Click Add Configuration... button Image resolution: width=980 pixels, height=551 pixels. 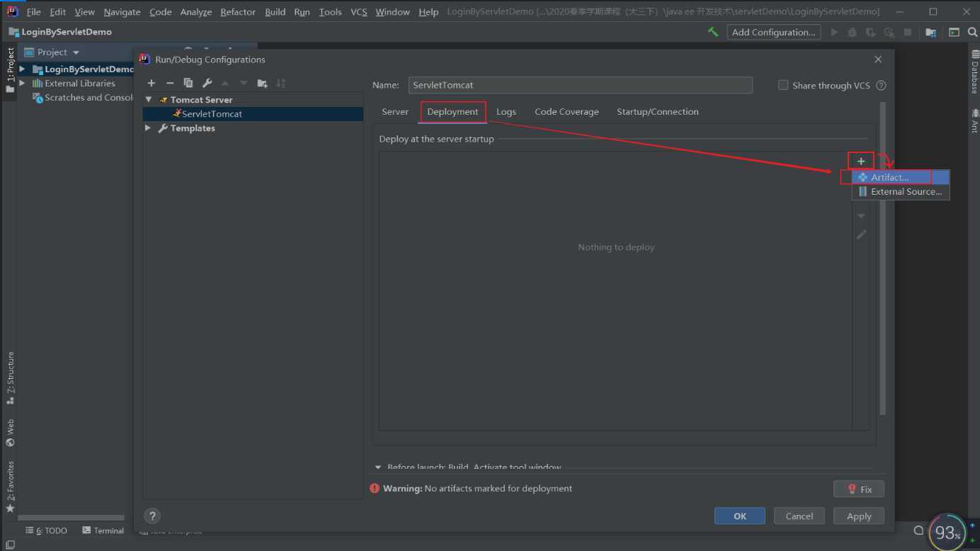click(773, 32)
